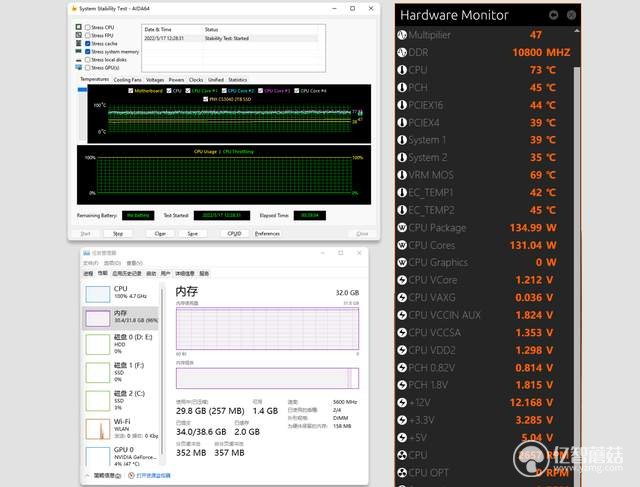Enable the Stress GPU(s) checkbox
This screenshot has width=640, height=487.
click(x=87, y=68)
